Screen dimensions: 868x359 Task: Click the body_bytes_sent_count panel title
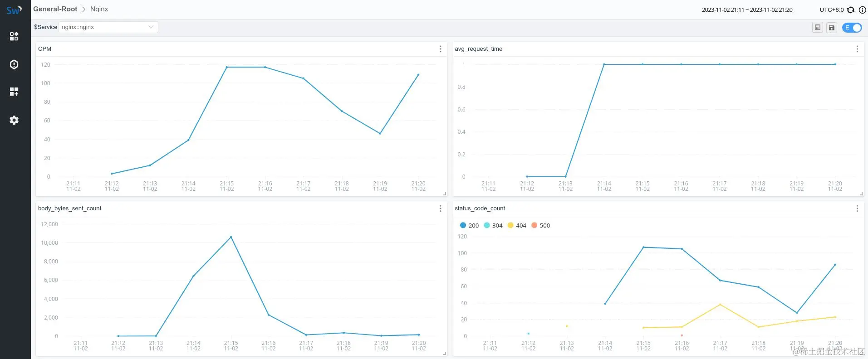coord(69,209)
